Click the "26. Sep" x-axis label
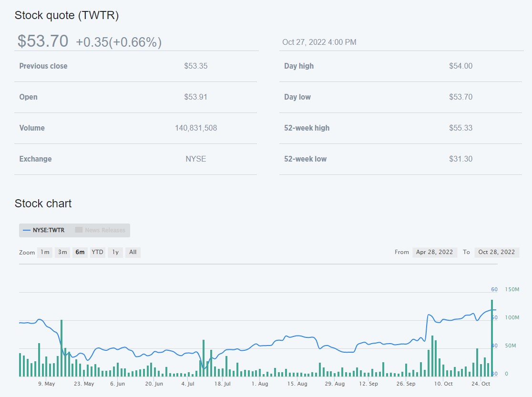The height and width of the screenshot is (397, 532). tap(406, 384)
